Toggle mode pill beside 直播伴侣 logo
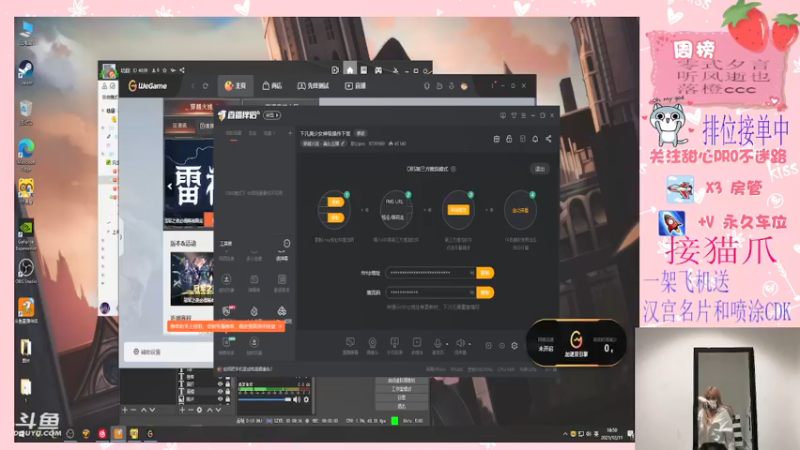800x450 pixels. (x=272, y=115)
